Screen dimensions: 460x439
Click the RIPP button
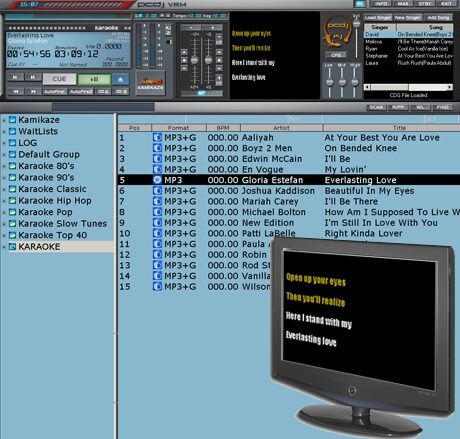(398, 107)
